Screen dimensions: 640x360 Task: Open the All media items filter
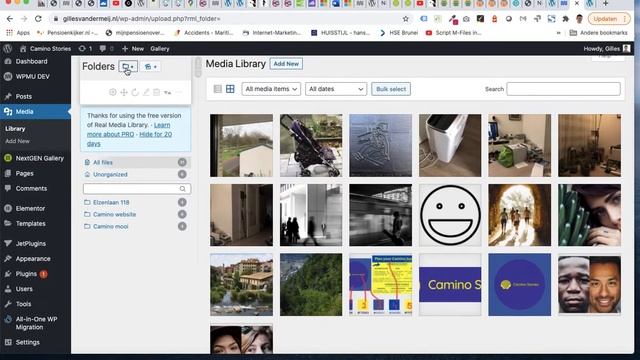271,89
